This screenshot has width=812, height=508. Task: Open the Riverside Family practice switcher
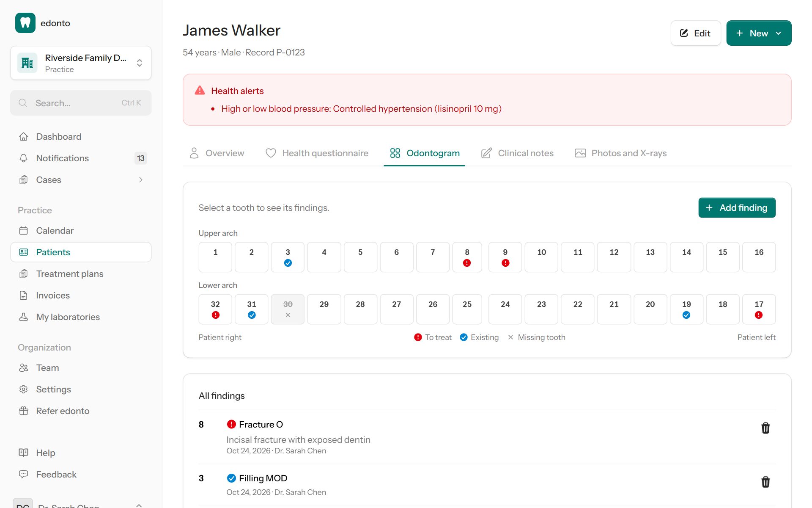(x=81, y=63)
